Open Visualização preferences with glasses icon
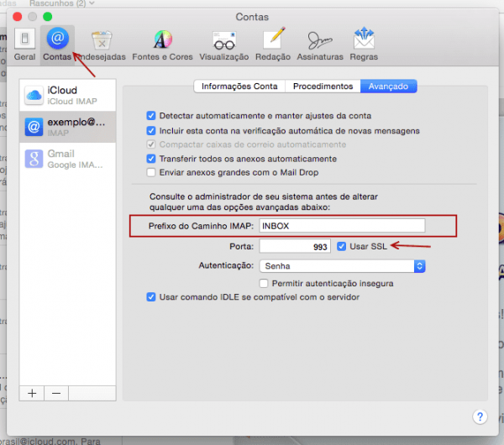Viewport: 504px width, 445px height. [x=223, y=44]
